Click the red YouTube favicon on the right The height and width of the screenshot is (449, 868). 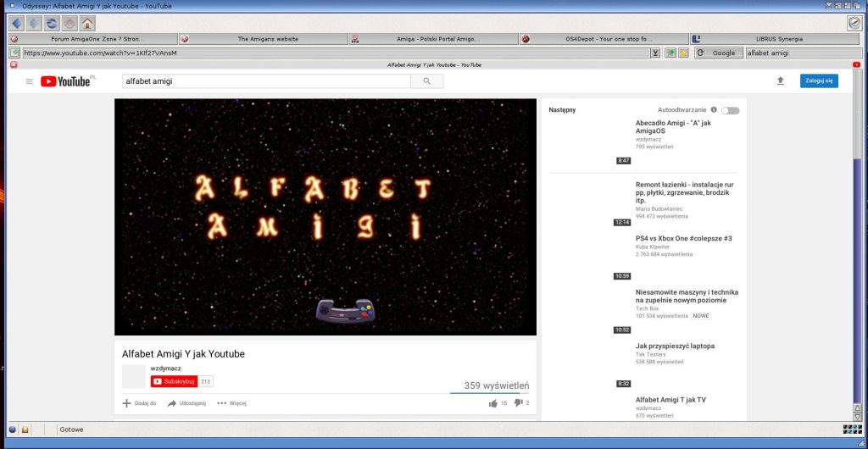click(856, 64)
